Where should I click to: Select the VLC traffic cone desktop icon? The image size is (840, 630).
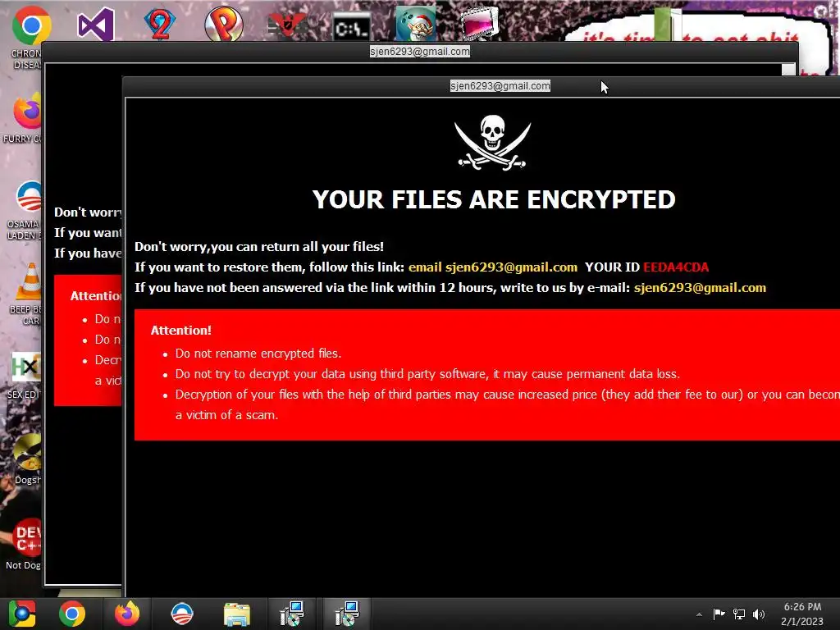(x=30, y=281)
